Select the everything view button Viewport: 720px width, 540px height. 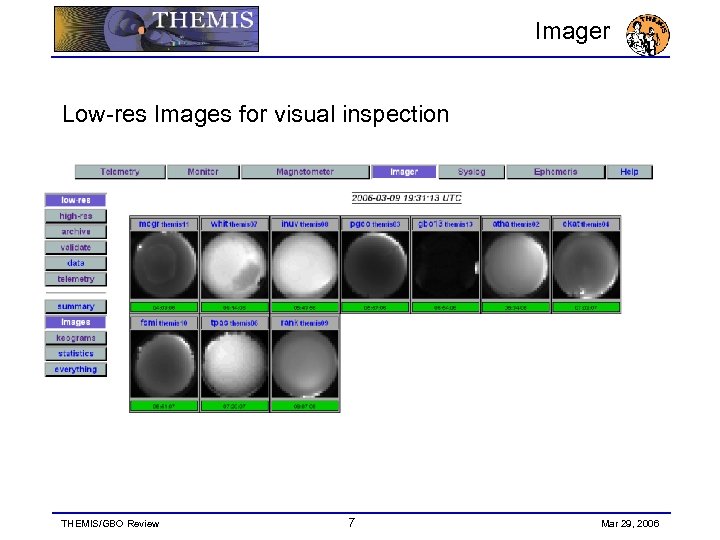tap(76, 369)
